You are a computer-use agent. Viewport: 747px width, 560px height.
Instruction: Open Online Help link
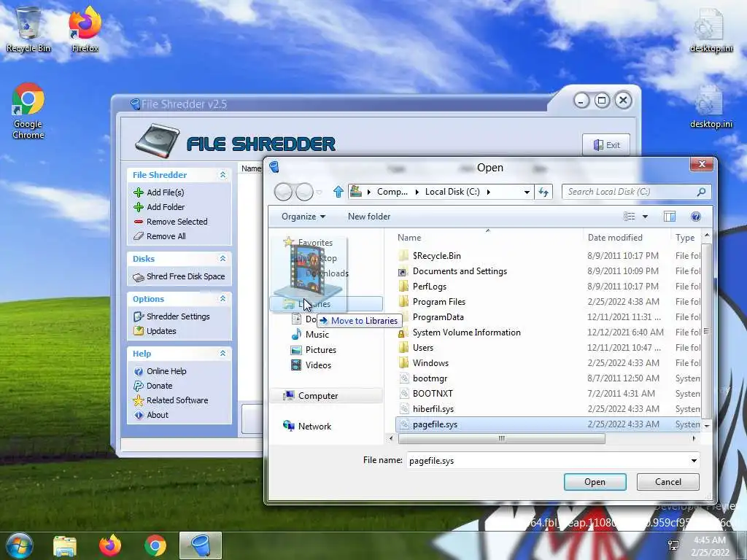pyautogui.click(x=160, y=371)
